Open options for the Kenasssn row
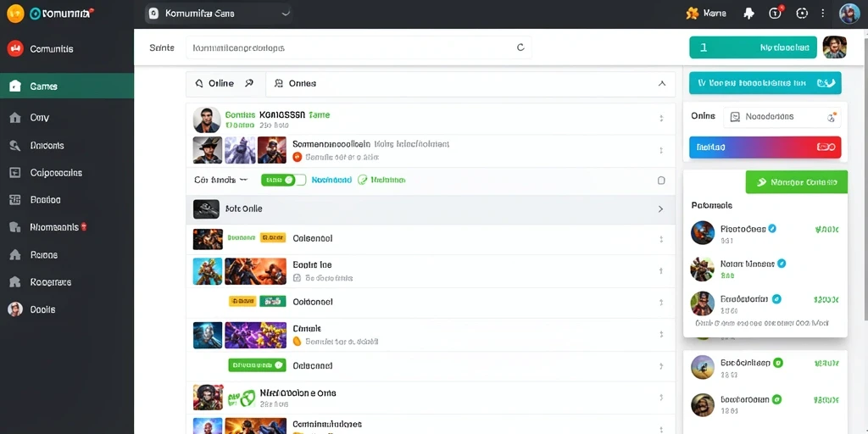The height and width of the screenshot is (434, 868). 661,119
